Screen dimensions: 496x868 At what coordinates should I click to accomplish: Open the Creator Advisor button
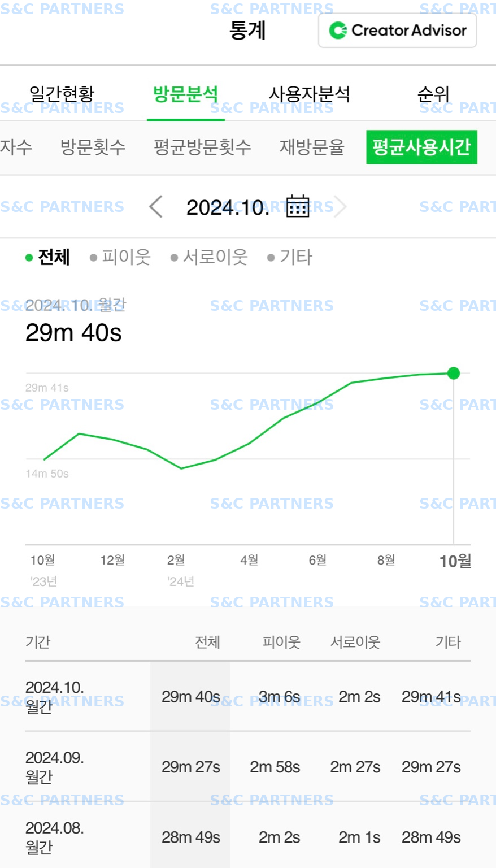[x=398, y=31]
